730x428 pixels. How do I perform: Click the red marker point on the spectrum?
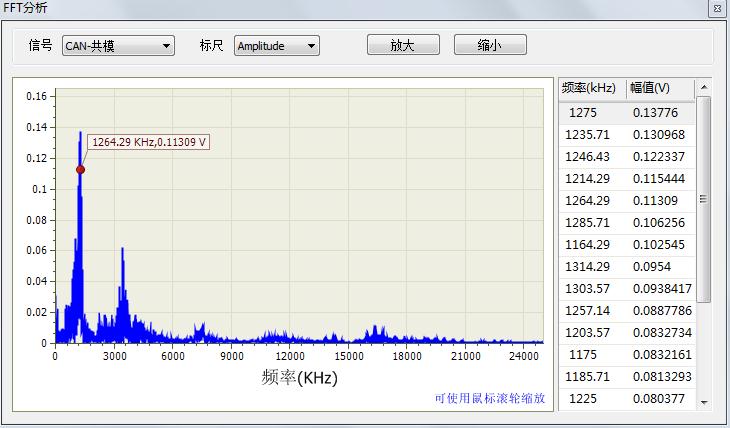pos(81,170)
